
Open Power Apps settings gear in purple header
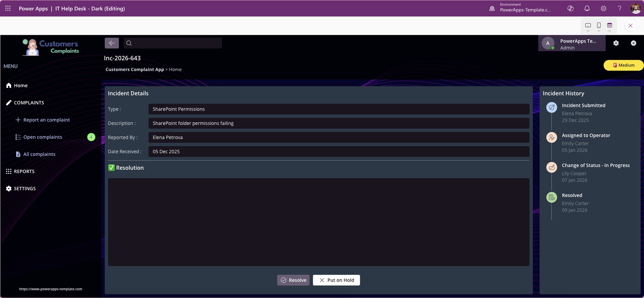[604, 8]
